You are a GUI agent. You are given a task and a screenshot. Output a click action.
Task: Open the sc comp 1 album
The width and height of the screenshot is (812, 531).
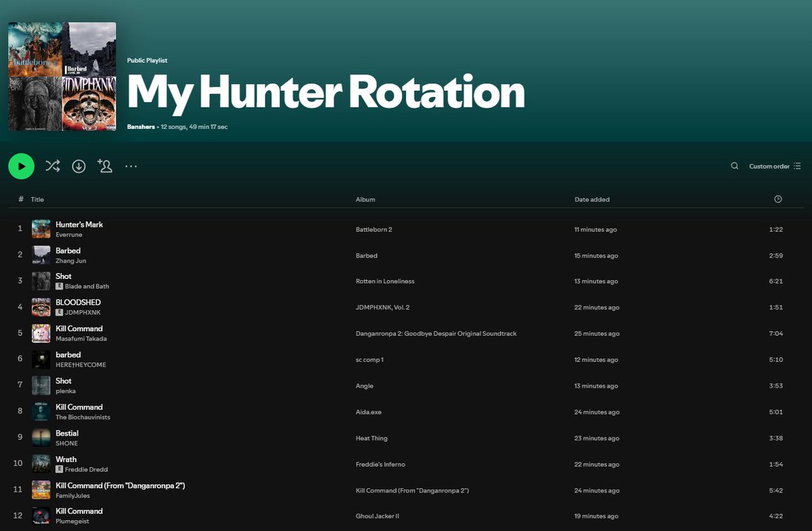pyautogui.click(x=369, y=360)
